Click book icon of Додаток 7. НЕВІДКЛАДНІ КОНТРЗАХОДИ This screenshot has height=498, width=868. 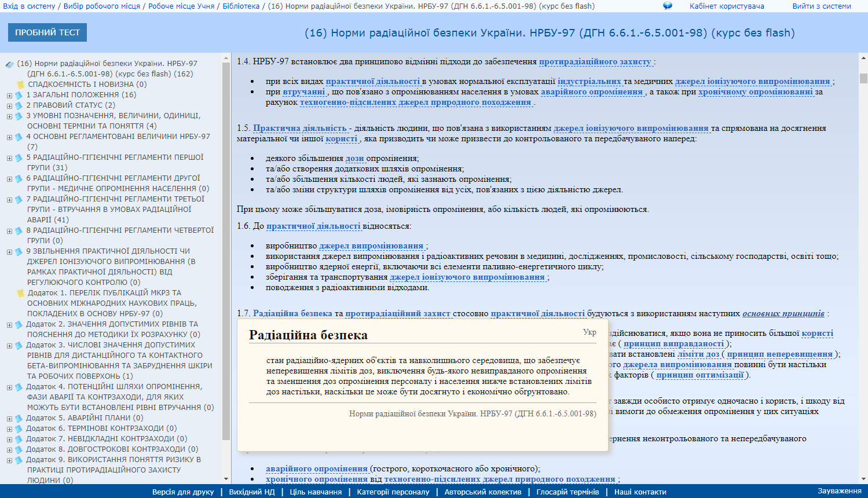(19, 439)
